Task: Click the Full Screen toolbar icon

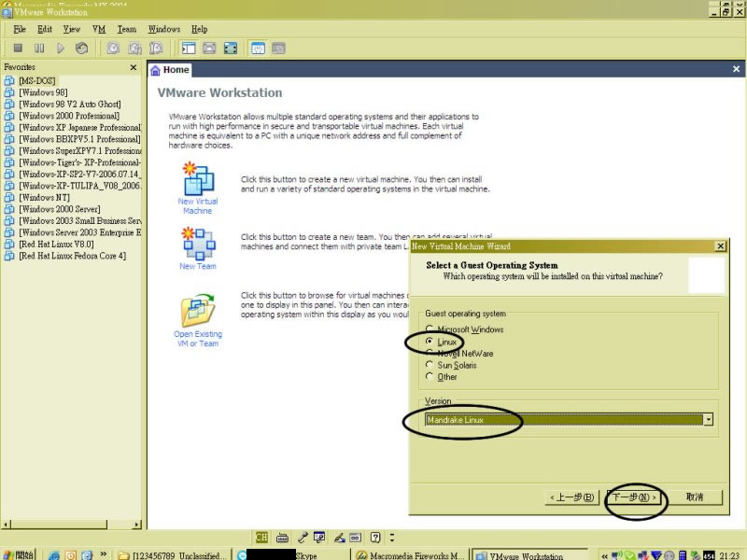Action: 231,49
